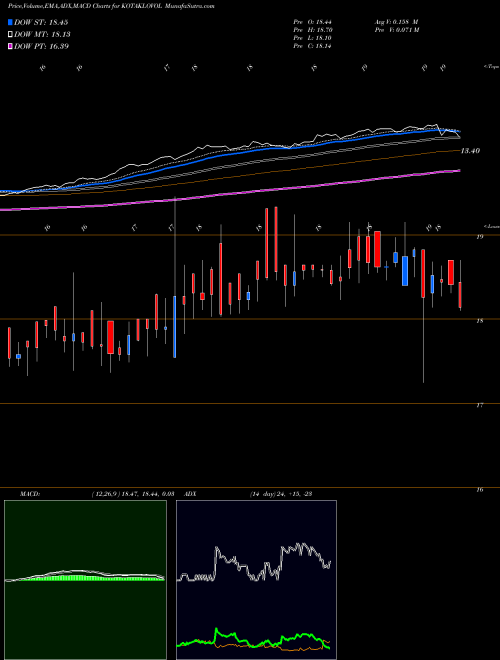This screenshot has width=500, height=660.
Task: Click the 18 price axis label
Action: pos(479,321)
